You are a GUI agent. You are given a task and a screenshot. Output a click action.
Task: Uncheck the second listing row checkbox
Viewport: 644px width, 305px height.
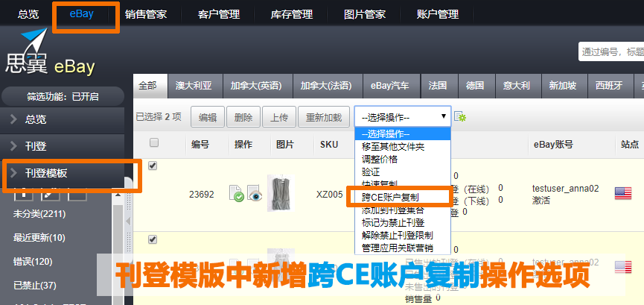click(153, 239)
